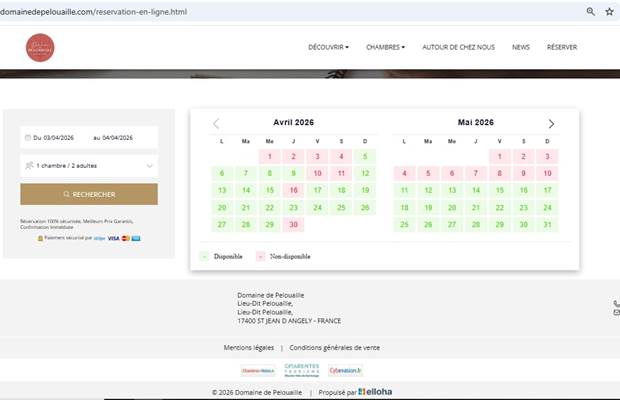Click the Charentes Tourisme logo
Viewport: 620px width, 400px height.
pyautogui.click(x=301, y=369)
